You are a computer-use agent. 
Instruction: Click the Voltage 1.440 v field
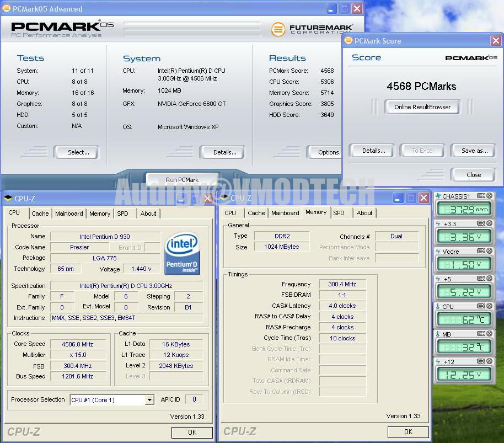click(141, 269)
